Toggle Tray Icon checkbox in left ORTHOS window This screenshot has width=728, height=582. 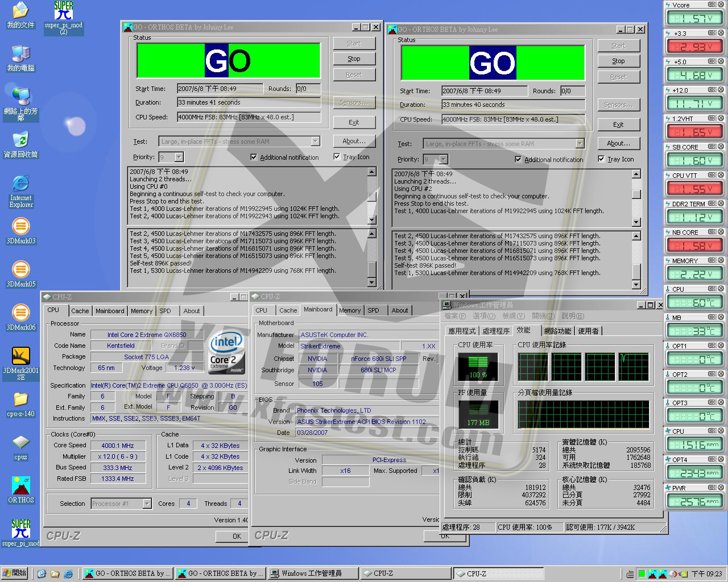click(x=351, y=157)
